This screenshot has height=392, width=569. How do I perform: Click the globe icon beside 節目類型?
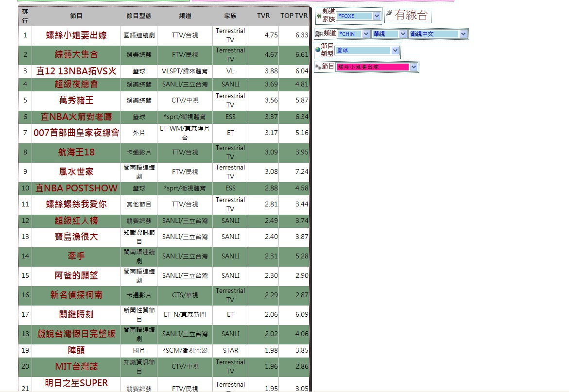pos(318,50)
